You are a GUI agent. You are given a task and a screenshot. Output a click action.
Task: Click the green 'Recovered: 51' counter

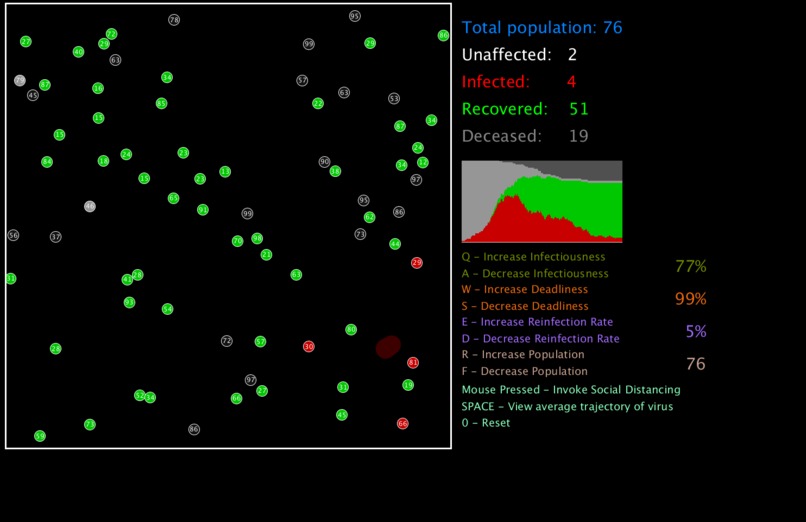click(x=525, y=109)
